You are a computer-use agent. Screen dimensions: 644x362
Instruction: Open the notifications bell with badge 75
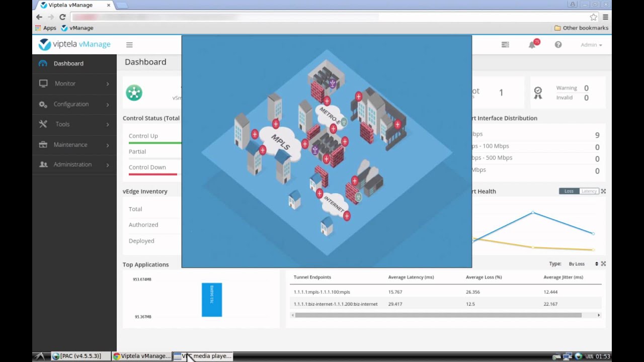tap(533, 44)
